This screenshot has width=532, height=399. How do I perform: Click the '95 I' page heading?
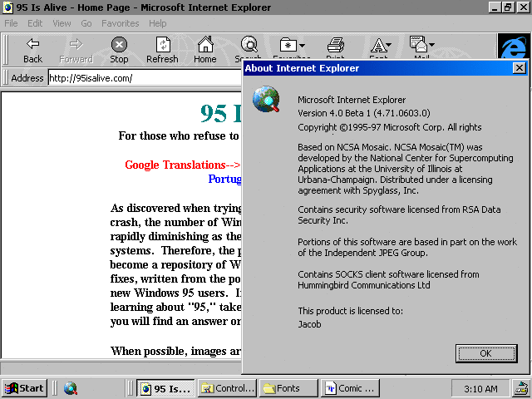pyautogui.click(x=221, y=113)
